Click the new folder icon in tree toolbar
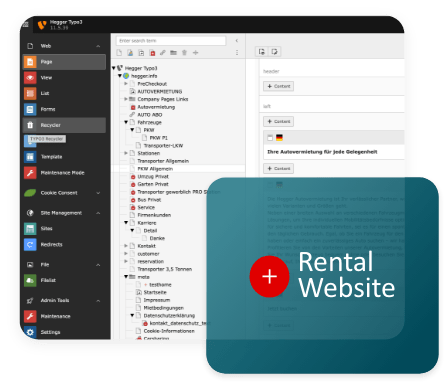 [173, 53]
